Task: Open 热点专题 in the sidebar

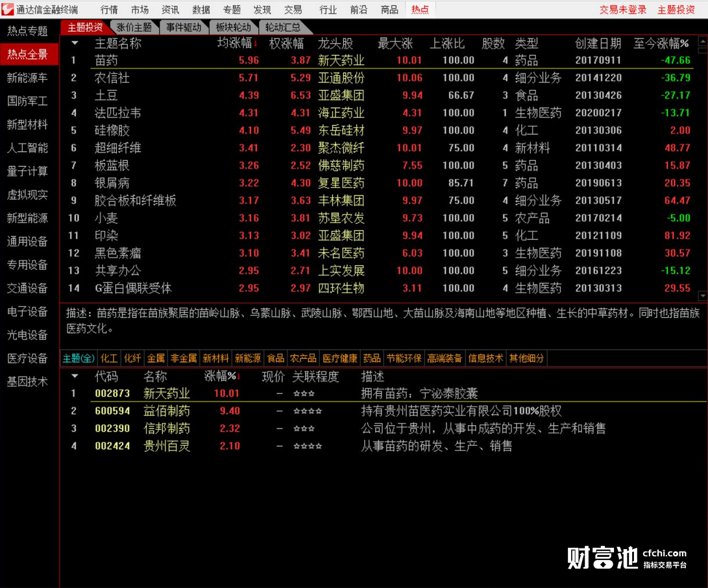Action: (27, 31)
